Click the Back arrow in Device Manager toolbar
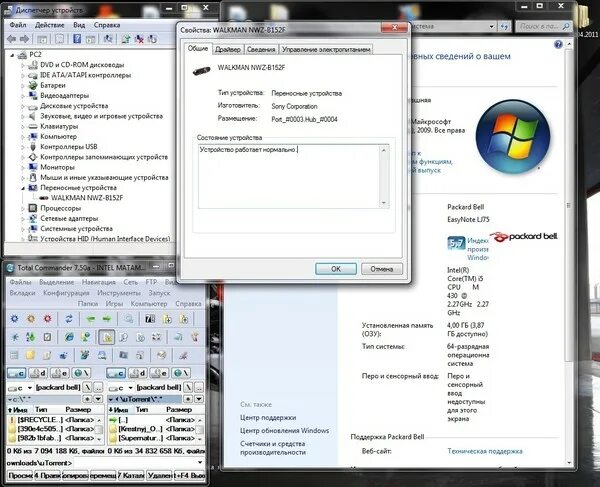The width and height of the screenshot is (600, 487). pos(11,39)
